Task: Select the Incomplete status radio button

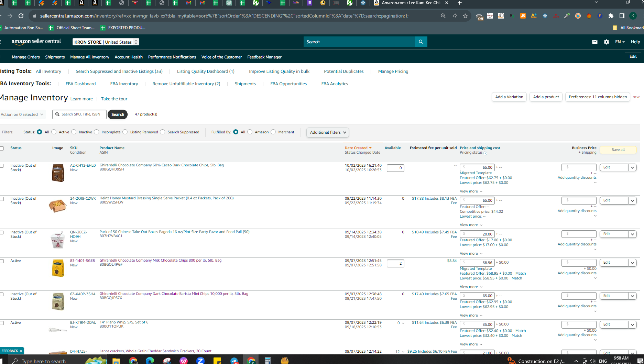Action: point(97,132)
